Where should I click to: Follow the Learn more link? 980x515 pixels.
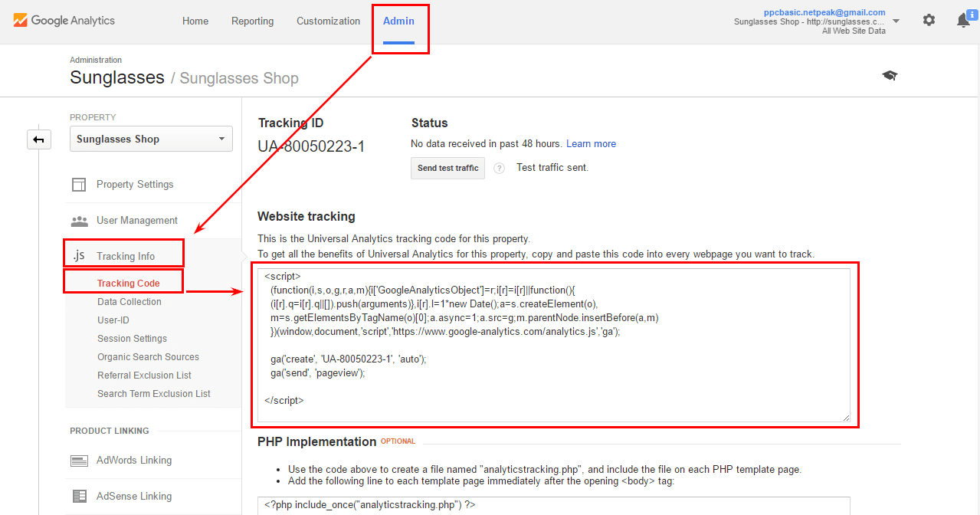591,144
